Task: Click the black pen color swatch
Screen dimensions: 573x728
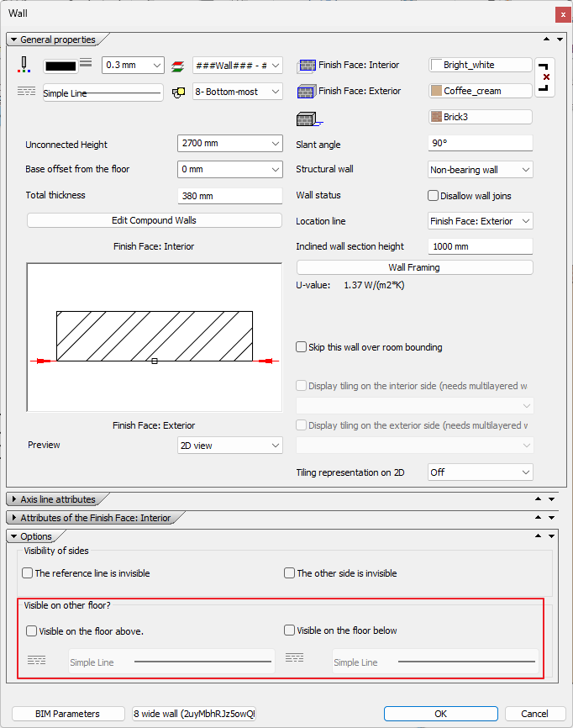Action: point(60,65)
